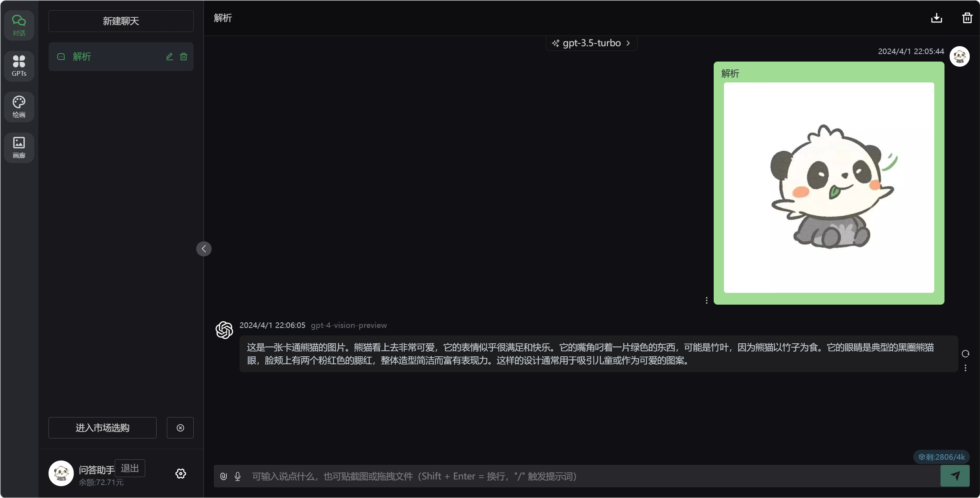980x498 pixels.
Task: Expand the gpt-3.5-turbo model selector
Action: pos(591,43)
